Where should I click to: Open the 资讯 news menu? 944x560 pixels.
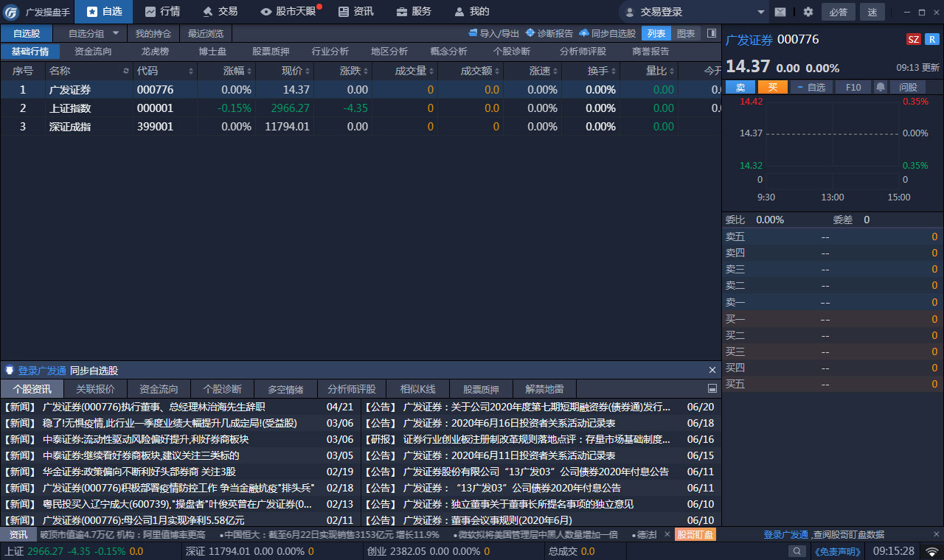pyautogui.click(x=355, y=12)
